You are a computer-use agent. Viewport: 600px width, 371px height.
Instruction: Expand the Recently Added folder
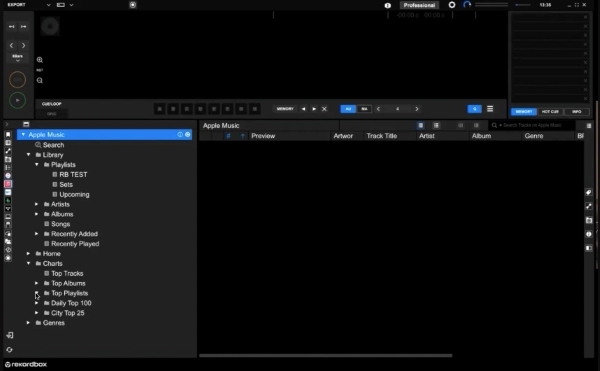coord(37,234)
